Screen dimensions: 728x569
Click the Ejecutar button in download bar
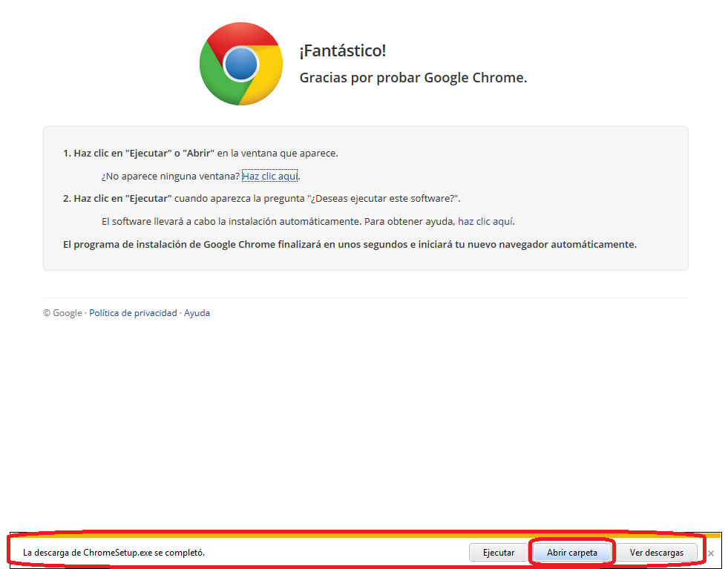pos(498,553)
